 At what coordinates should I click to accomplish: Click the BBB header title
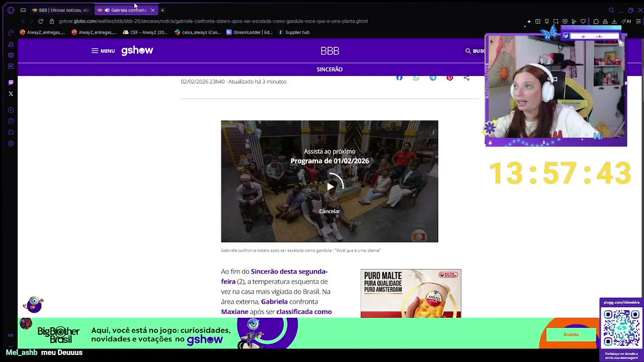point(330,51)
